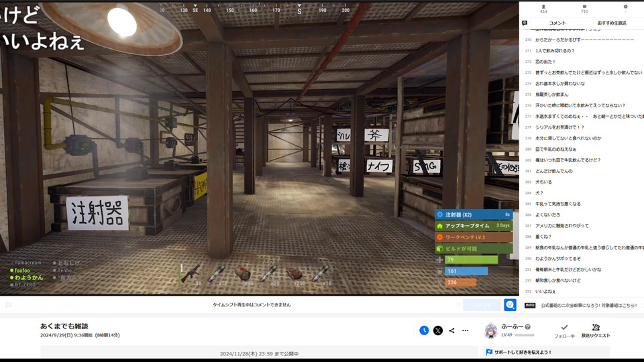Click the LV 49 level progress bar

(525, 335)
